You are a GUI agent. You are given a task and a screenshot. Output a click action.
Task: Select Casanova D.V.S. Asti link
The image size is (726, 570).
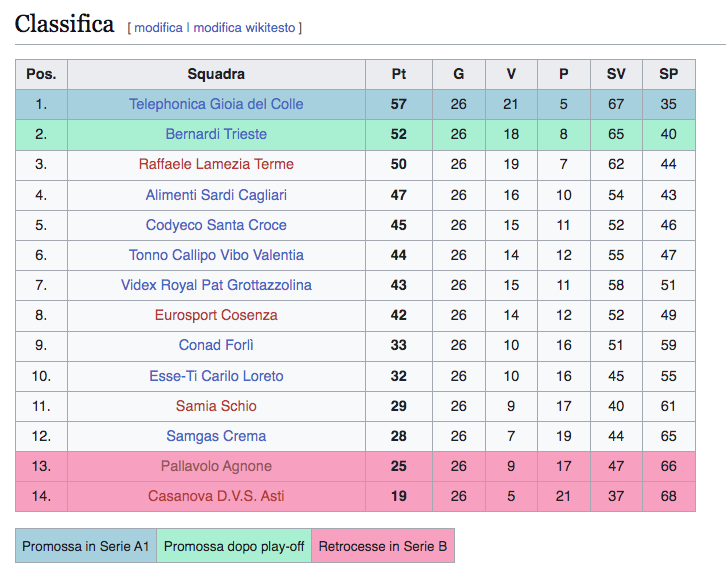[216, 496]
